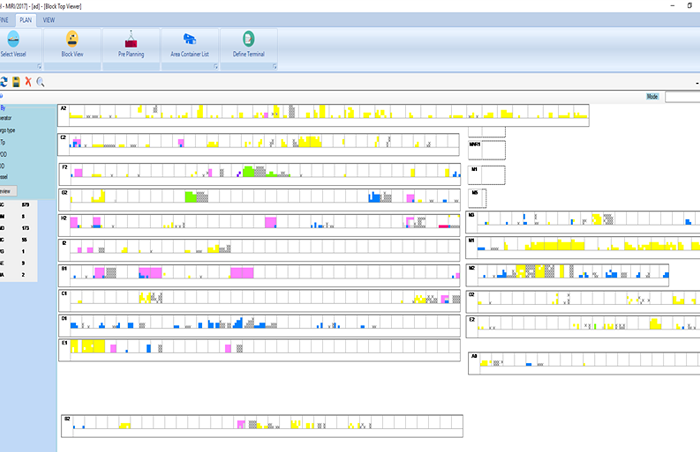Select the large pink block in row B1

(x=150, y=272)
